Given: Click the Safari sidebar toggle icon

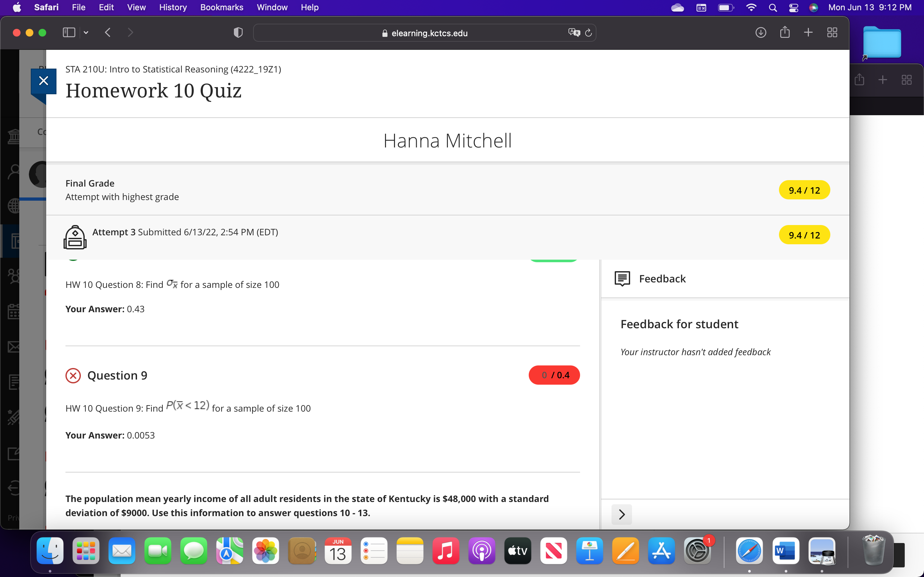Looking at the screenshot, I should [x=69, y=32].
